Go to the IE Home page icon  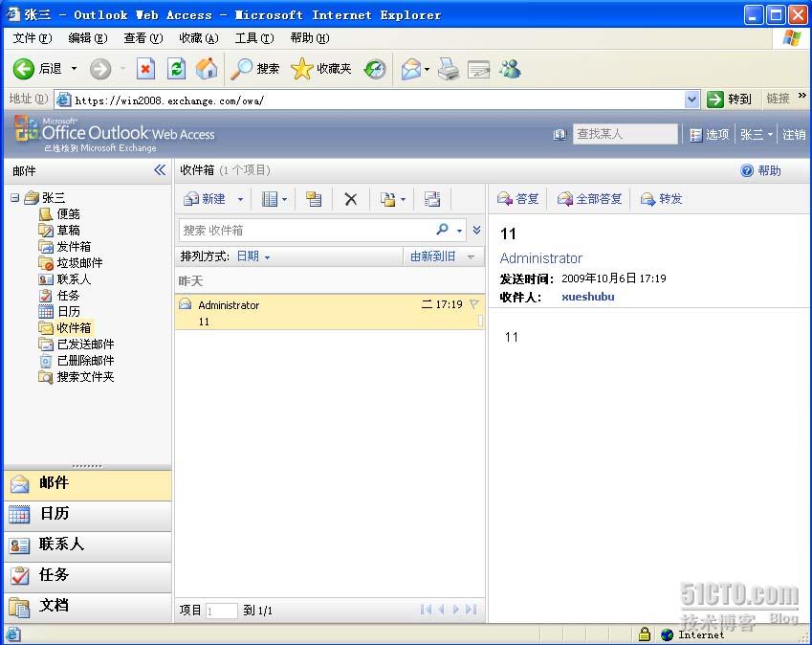pos(206,68)
